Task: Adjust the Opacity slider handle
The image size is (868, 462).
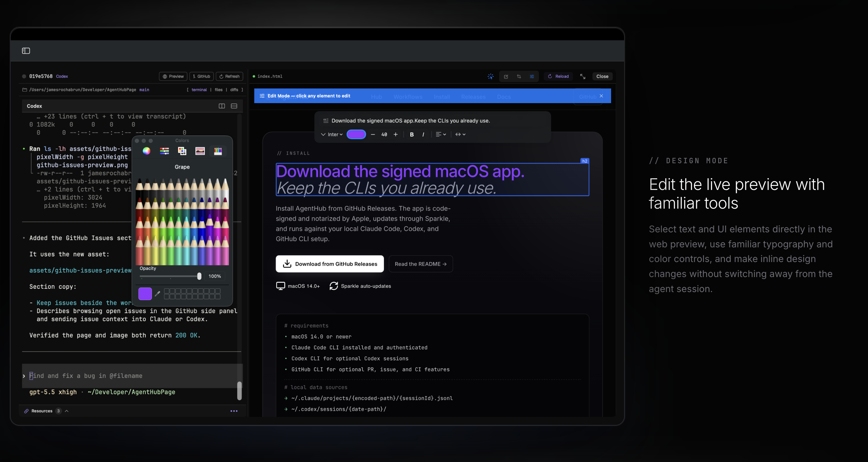Action: 199,276
